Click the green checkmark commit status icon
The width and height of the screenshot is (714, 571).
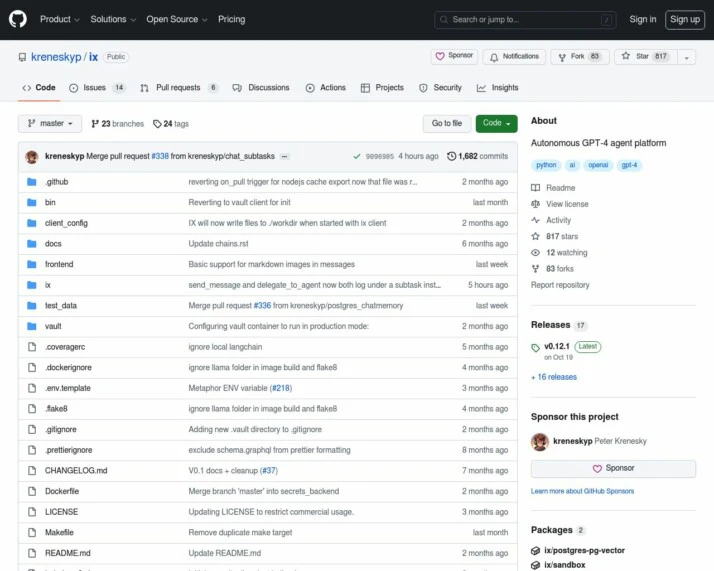(x=357, y=156)
